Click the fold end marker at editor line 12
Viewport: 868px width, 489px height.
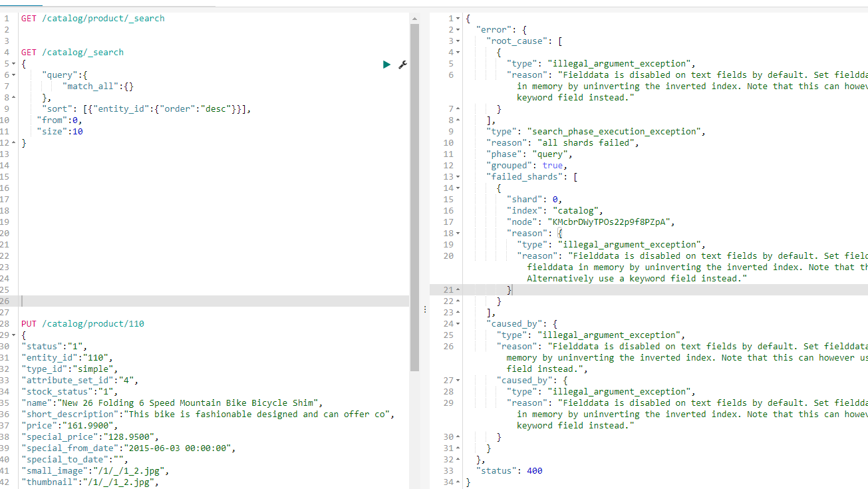[14, 143]
